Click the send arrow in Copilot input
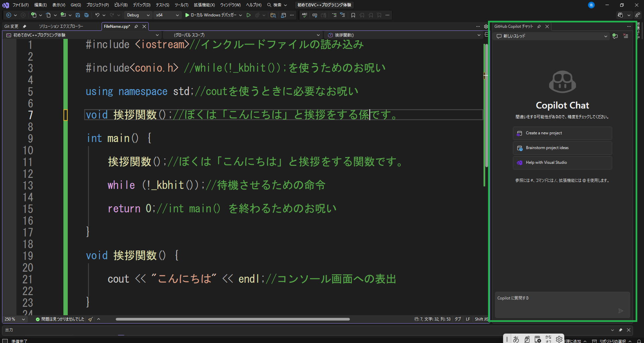This screenshot has width=644, height=343. click(621, 311)
